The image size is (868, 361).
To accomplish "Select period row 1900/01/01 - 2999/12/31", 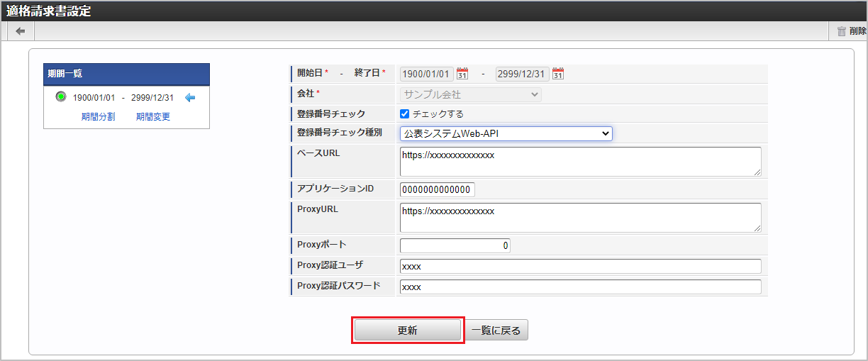I will coord(123,98).
